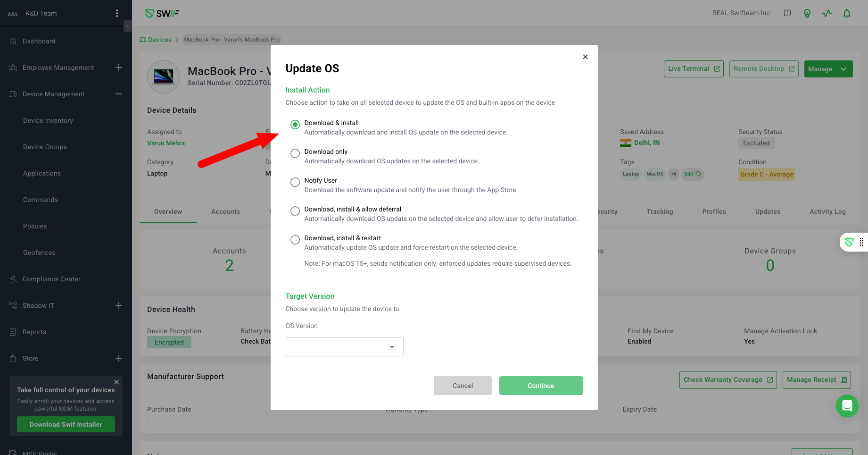The height and width of the screenshot is (455, 868).
Task: Expand Shadow IT with the plus icon
Action: point(119,305)
